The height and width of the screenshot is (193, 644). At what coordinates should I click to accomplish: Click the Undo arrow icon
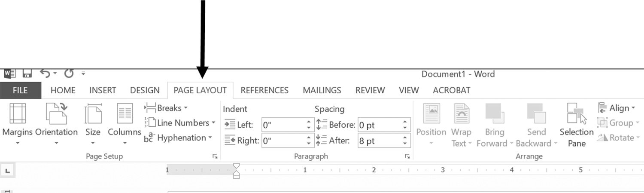(x=46, y=74)
